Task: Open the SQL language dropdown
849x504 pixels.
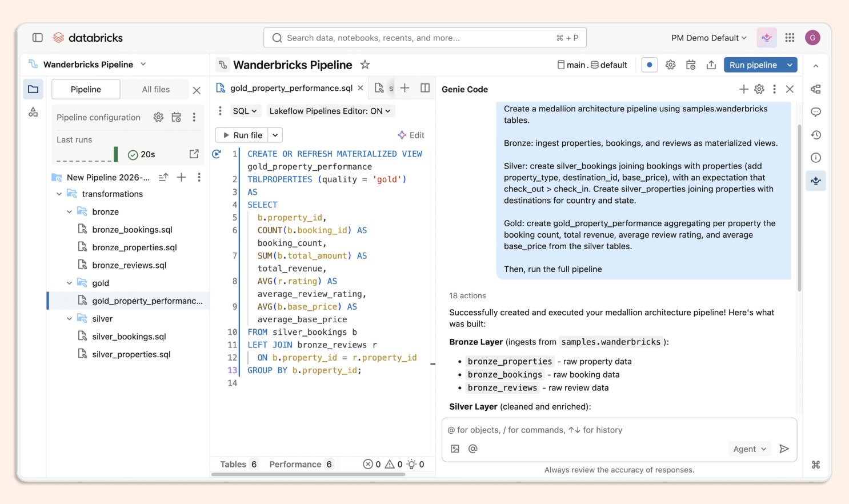Action: [245, 111]
